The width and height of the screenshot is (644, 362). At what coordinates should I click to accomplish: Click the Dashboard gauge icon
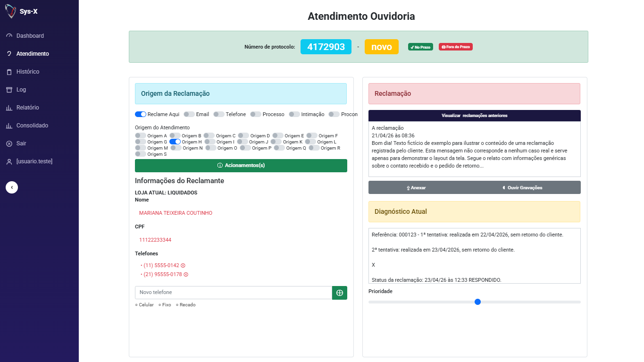[x=9, y=36]
